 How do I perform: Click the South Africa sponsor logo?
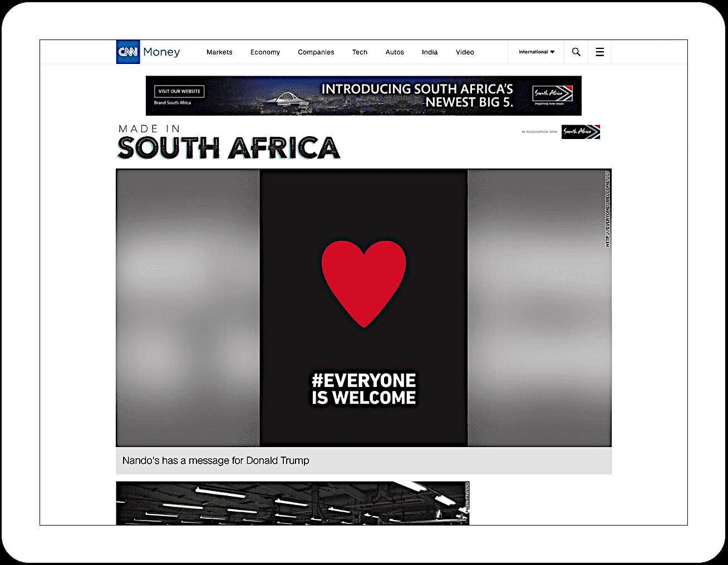[x=581, y=132]
